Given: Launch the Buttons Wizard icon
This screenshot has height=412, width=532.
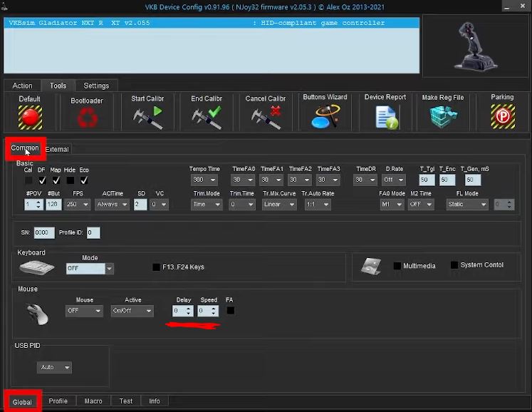Looking at the screenshot, I should click(x=325, y=116).
